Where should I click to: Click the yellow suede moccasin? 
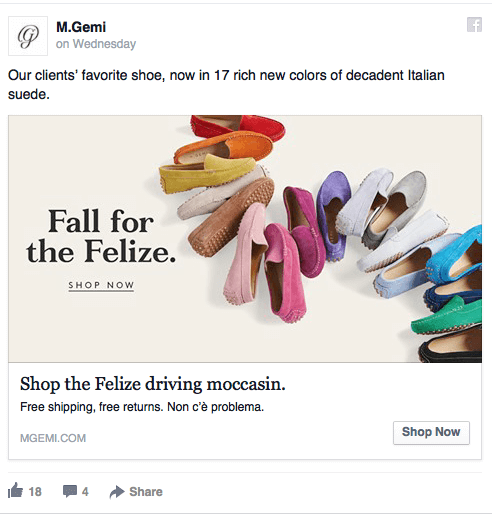click(x=207, y=173)
